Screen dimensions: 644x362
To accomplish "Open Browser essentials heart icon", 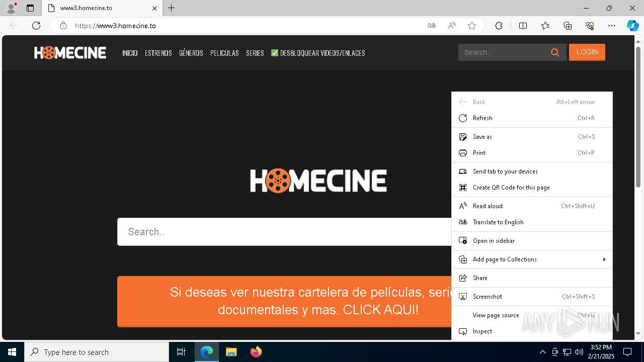I will pyautogui.click(x=590, y=26).
